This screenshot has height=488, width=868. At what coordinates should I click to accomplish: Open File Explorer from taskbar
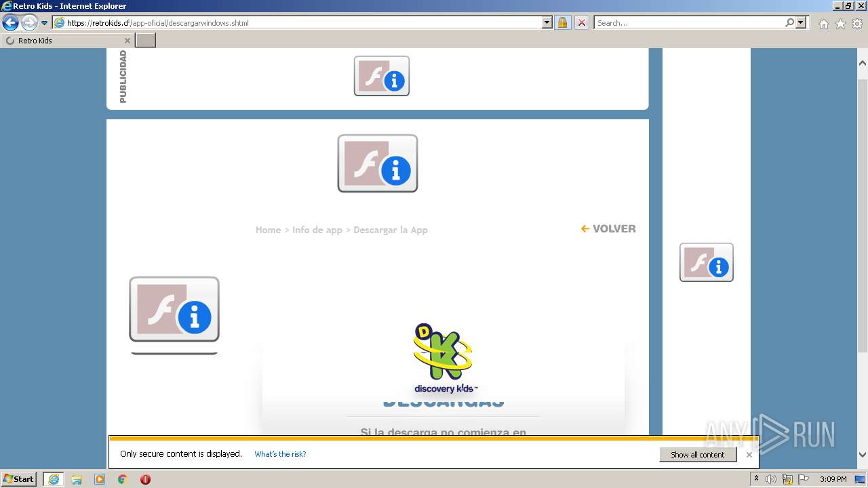tap(77, 479)
